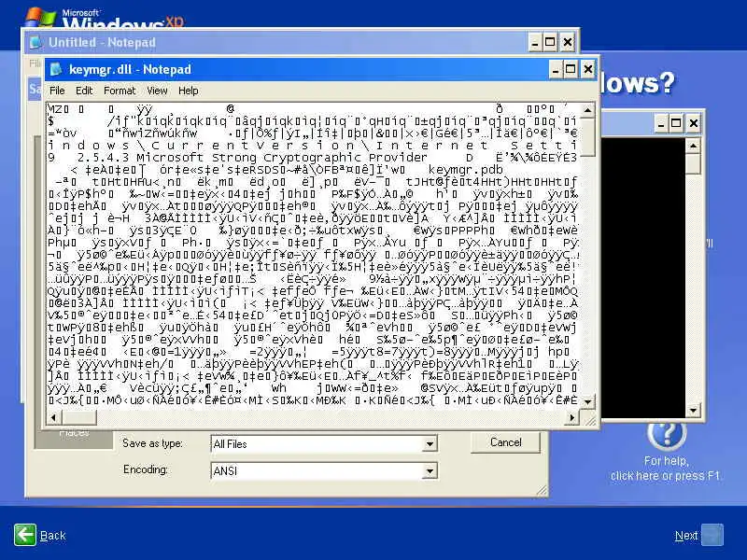
Task: Click Cancel in the Save As dialog
Action: [505, 442]
